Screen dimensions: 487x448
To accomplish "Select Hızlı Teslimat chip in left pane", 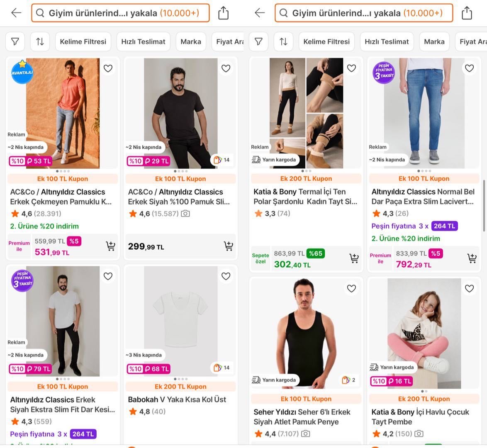I will click(143, 41).
